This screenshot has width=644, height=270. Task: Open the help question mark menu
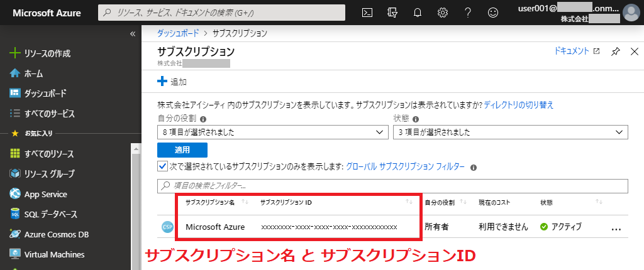(x=467, y=13)
